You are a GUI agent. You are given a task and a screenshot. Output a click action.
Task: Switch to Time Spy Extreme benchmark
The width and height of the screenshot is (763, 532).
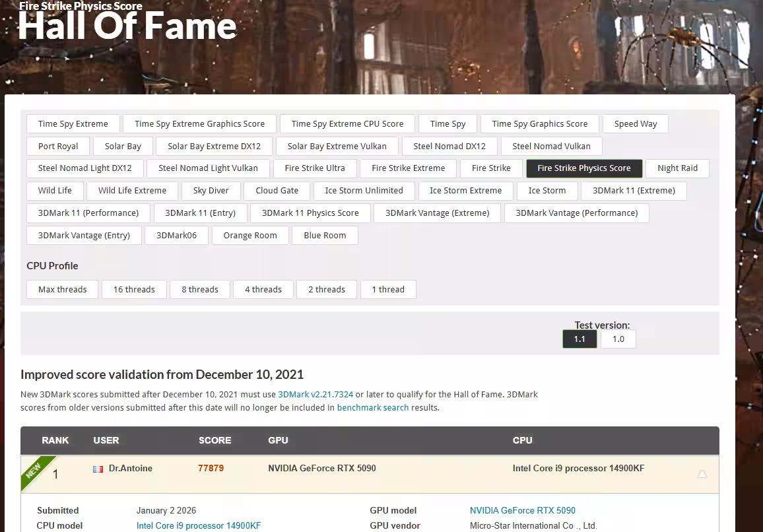[73, 124]
